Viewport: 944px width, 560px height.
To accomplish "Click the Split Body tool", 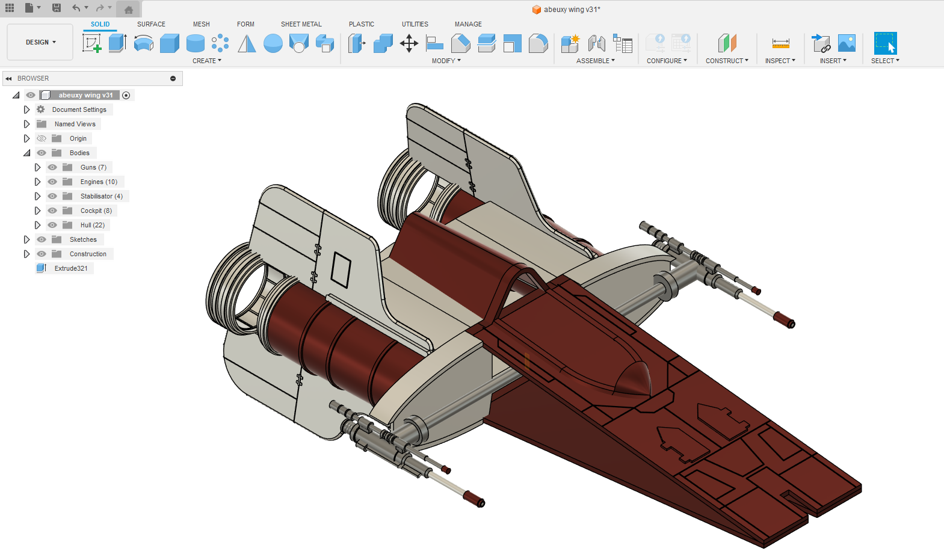I will pos(486,43).
